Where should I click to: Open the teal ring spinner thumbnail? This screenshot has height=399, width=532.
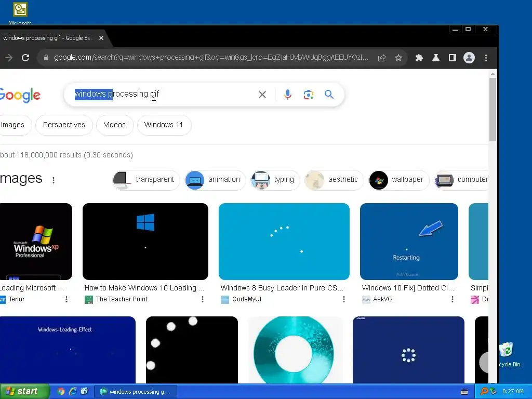pos(294,350)
